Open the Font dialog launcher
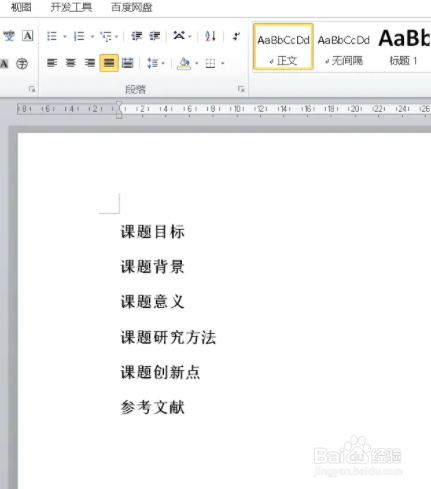This screenshot has height=489, width=431. point(32,89)
